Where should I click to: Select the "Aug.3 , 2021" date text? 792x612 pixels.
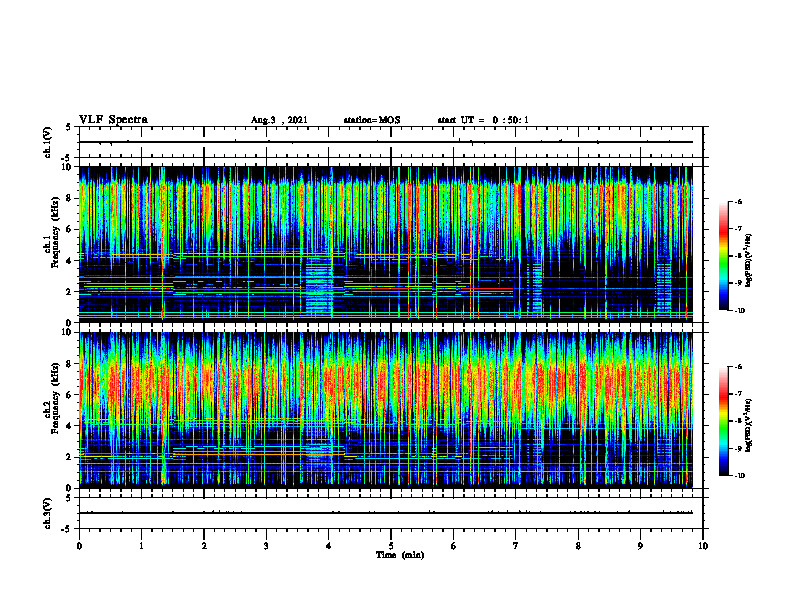click(279, 120)
